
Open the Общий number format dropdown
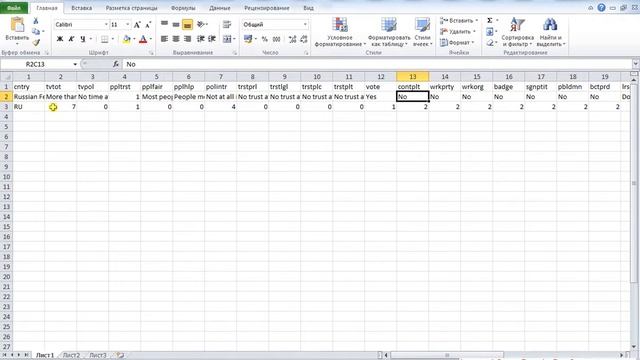[x=305, y=24]
